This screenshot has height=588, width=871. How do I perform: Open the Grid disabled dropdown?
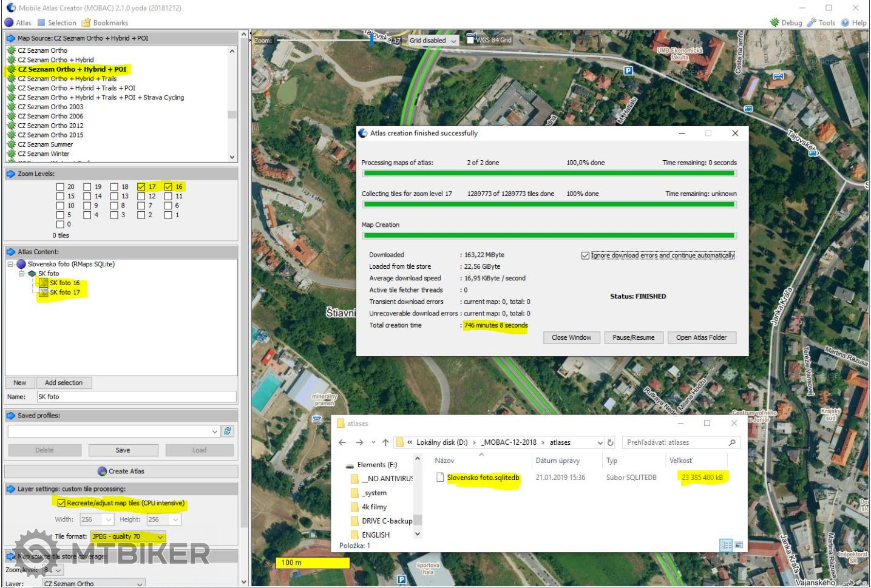433,41
